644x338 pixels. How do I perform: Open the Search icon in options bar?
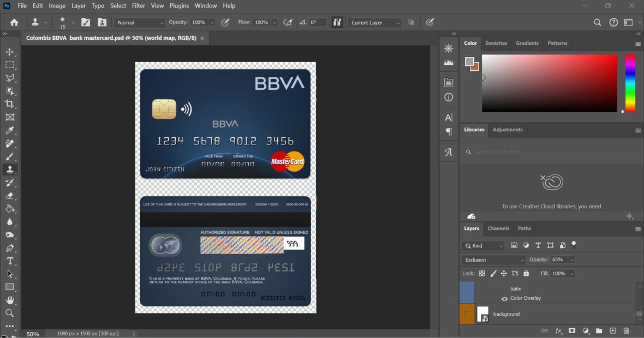(597, 22)
